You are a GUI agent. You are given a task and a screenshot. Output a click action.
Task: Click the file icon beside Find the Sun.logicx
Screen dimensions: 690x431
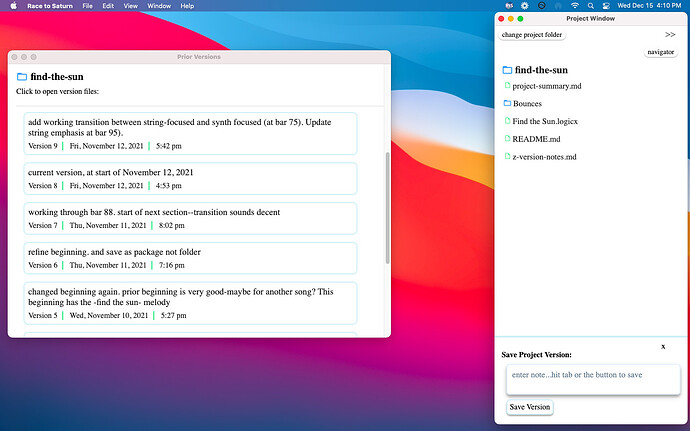tap(507, 121)
